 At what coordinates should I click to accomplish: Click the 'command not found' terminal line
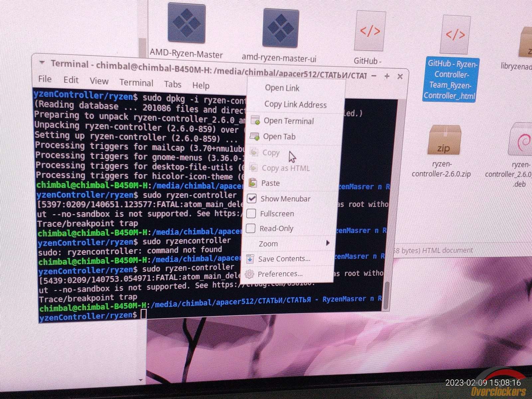[x=130, y=251]
